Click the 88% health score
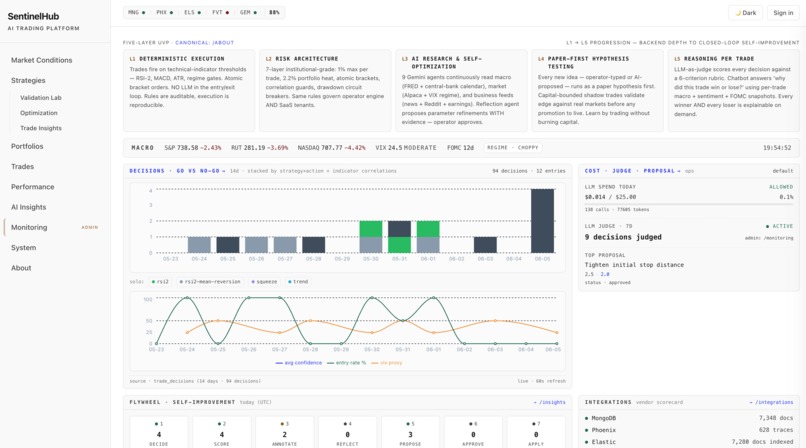The height and width of the screenshot is (448, 806). click(x=274, y=12)
